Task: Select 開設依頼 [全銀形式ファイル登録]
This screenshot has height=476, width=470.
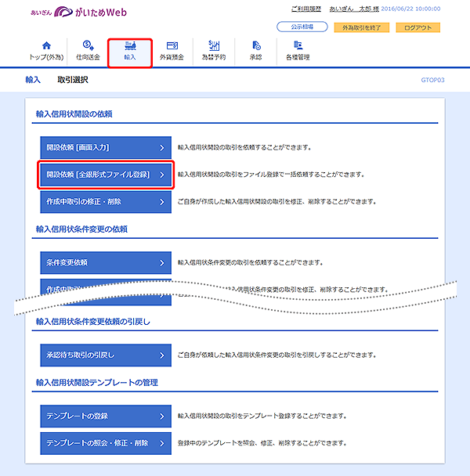Action: [x=105, y=175]
